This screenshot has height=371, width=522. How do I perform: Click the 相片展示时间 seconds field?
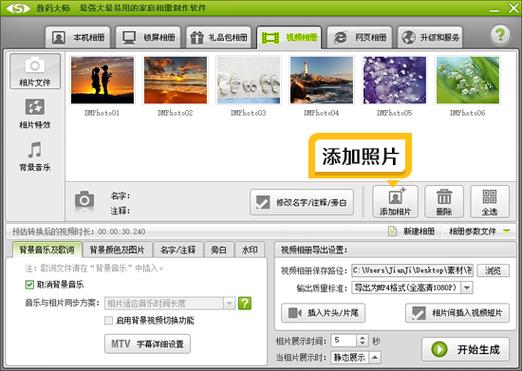[344, 340]
